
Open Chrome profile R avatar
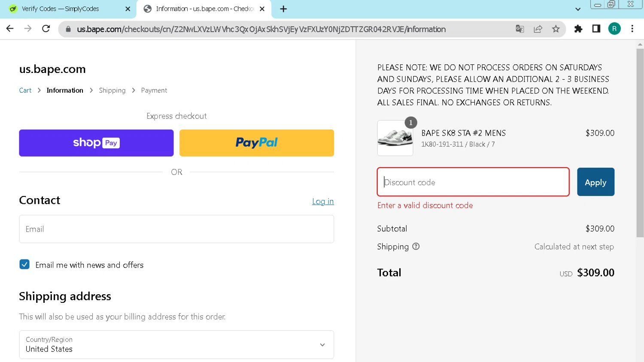[x=614, y=29]
